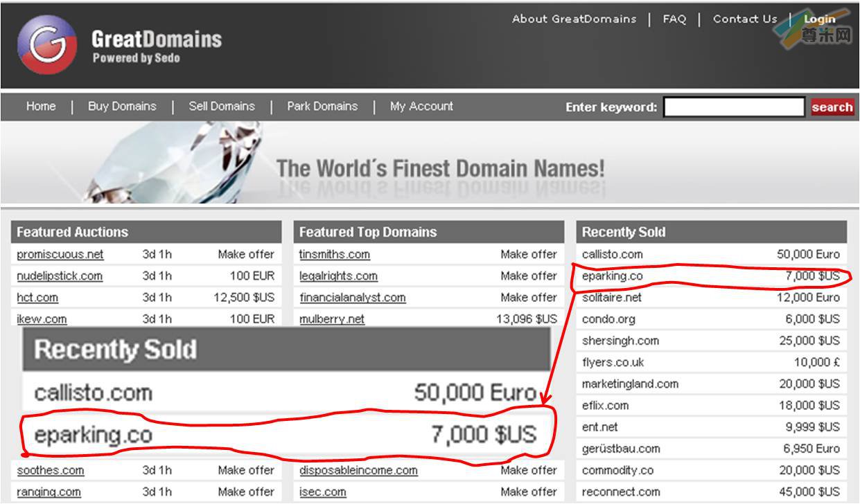The image size is (860, 504).
Task: Open promiscuous.net auction link
Action: [x=60, y=255]
